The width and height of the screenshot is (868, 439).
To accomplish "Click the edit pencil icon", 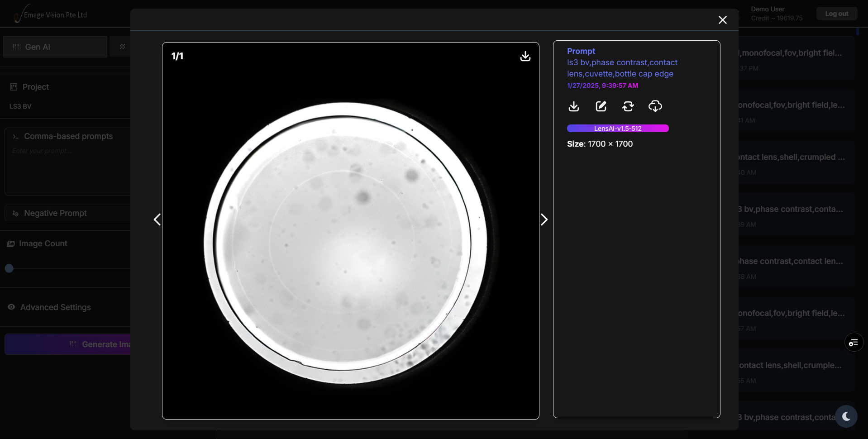I will 601,106.
